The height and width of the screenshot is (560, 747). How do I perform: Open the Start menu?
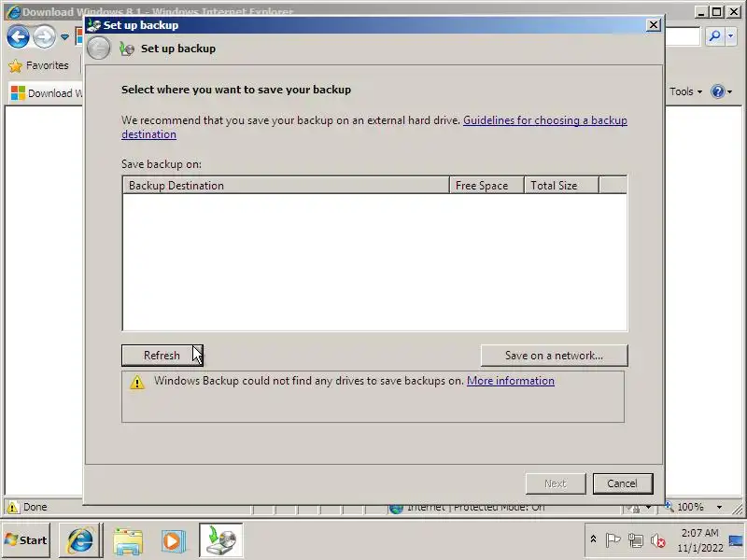tap(26, 540)
